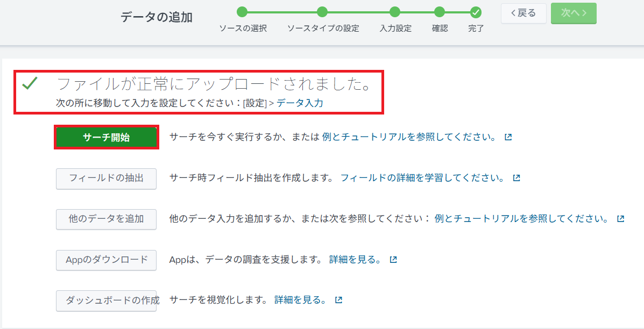
Task: Click external link icon in 他のデータを追加 row
Action: (620, 219)
